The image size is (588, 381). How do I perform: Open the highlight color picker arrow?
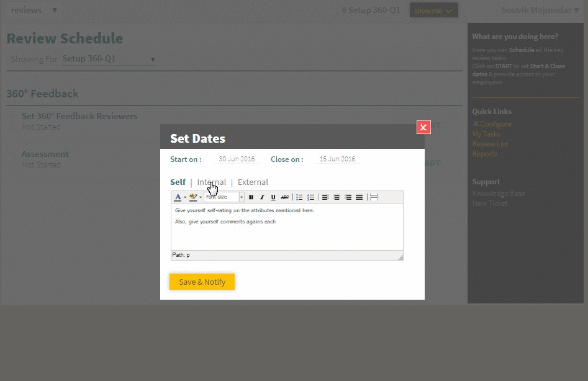201,197
